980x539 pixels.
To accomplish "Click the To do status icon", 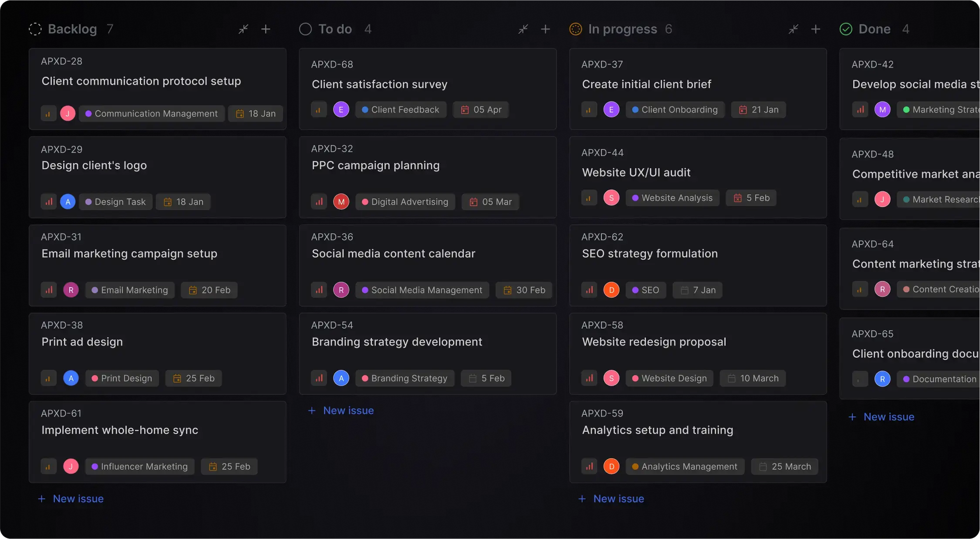I will [305, 28].
